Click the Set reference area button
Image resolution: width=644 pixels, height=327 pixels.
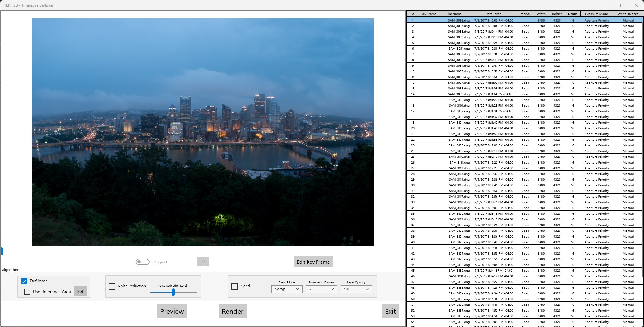[x=80, y=291]
